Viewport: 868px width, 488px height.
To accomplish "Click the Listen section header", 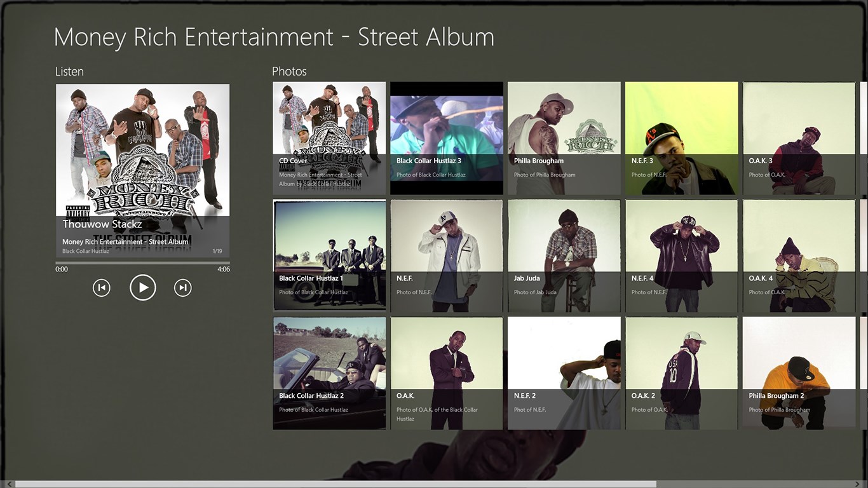I will pos(69,71).
